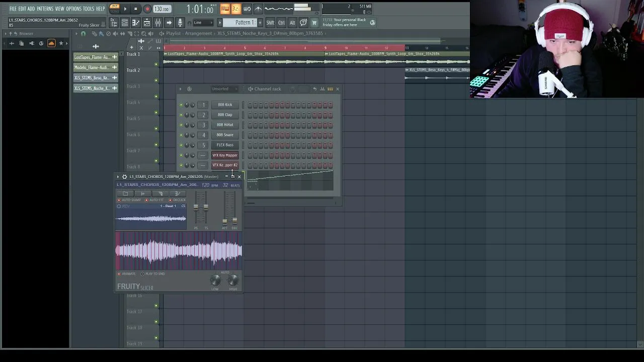Viewport: 644px width, 362px height.
Task: Open the content library shopping cart icon
Action: point(314,23)
